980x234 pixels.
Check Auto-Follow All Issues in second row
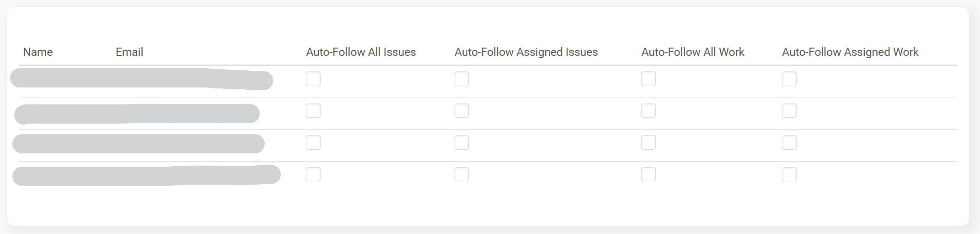point(313,111)
